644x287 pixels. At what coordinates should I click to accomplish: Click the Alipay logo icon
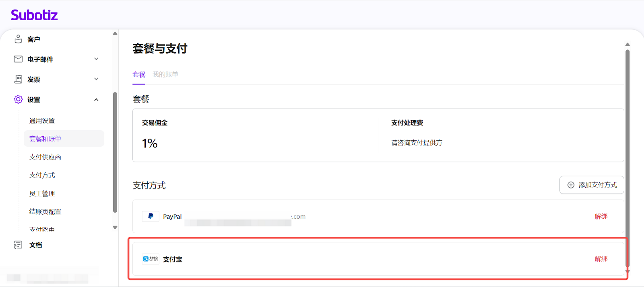[151, 259]
